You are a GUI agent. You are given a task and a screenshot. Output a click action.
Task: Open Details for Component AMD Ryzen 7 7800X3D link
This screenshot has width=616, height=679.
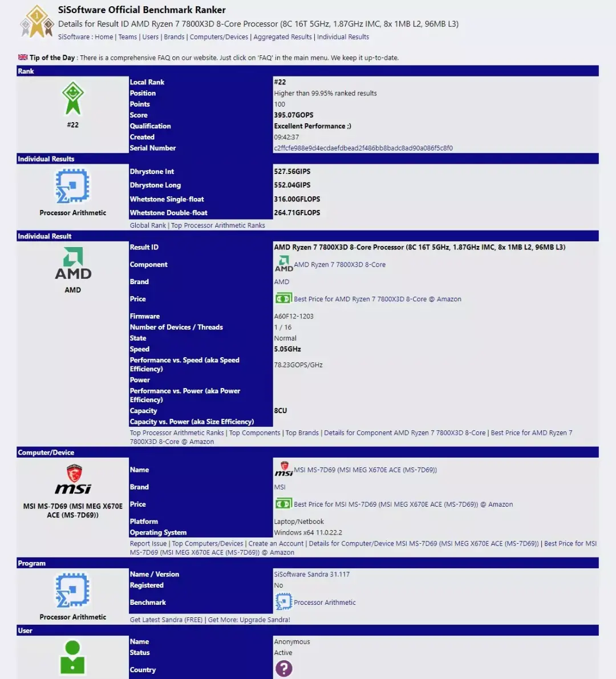[x=405, y=433]
